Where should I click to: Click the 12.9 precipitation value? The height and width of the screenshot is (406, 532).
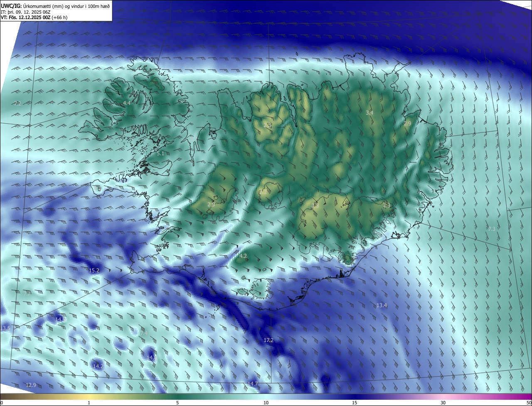point(31,385)
